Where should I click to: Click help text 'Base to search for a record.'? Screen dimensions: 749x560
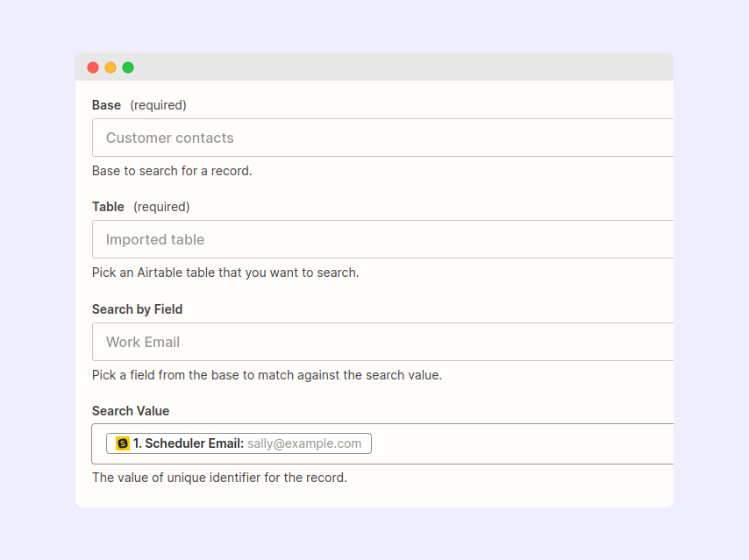172,171
